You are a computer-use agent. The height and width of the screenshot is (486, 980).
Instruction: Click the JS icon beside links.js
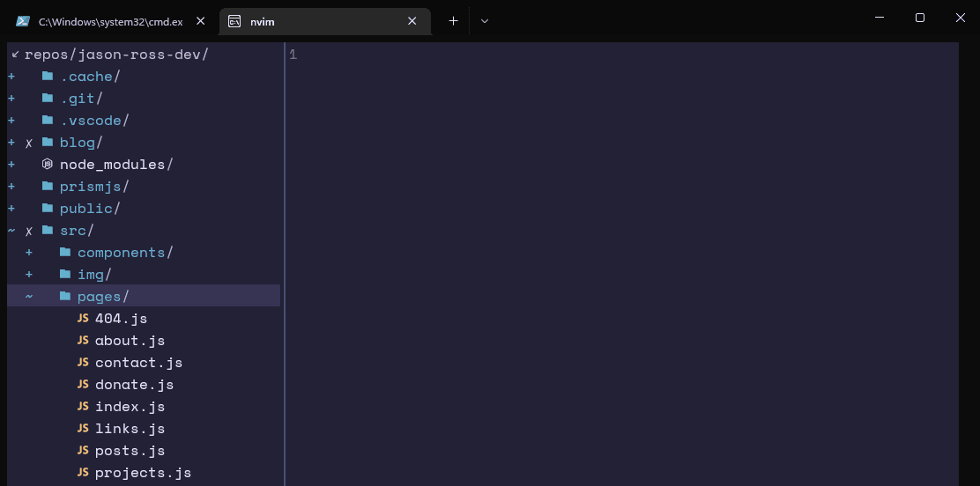tap(83, 429)
